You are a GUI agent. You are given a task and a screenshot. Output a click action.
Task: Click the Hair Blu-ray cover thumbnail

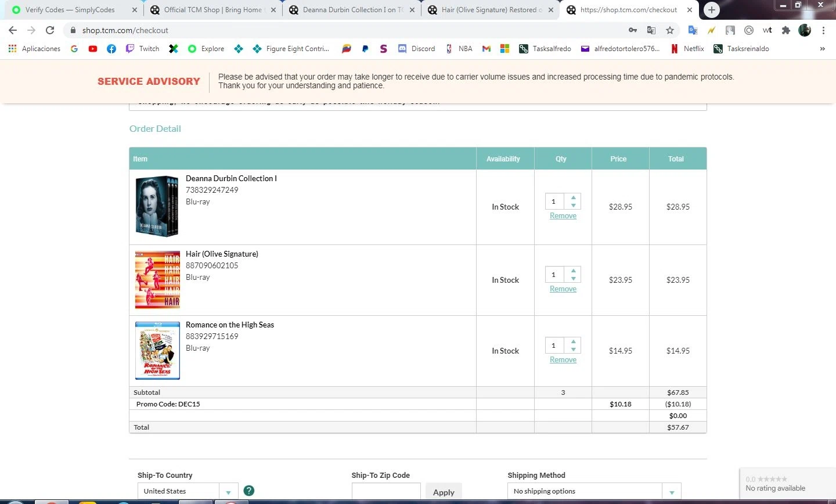click(x=157, y=279)
